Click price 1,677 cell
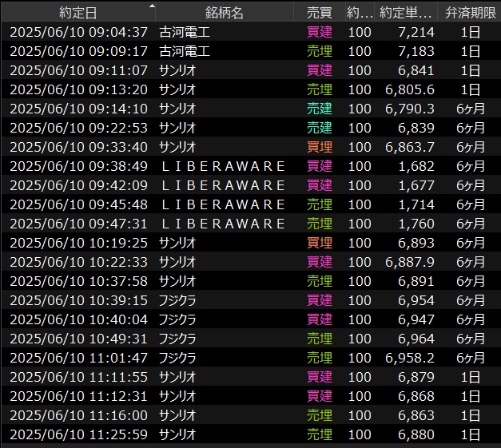501x448 pixels. pyautogui.click(x=416, y=185)
